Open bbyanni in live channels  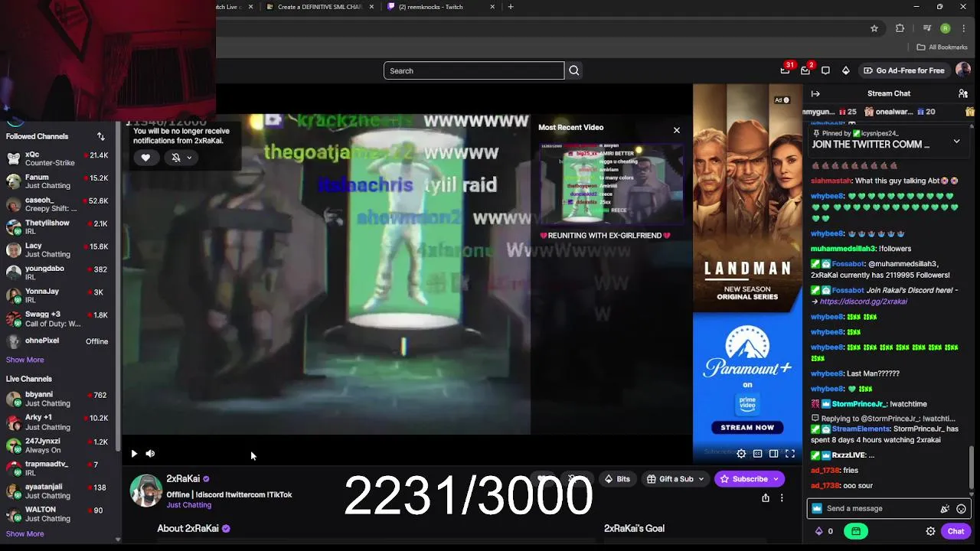(x=57, y=399)
